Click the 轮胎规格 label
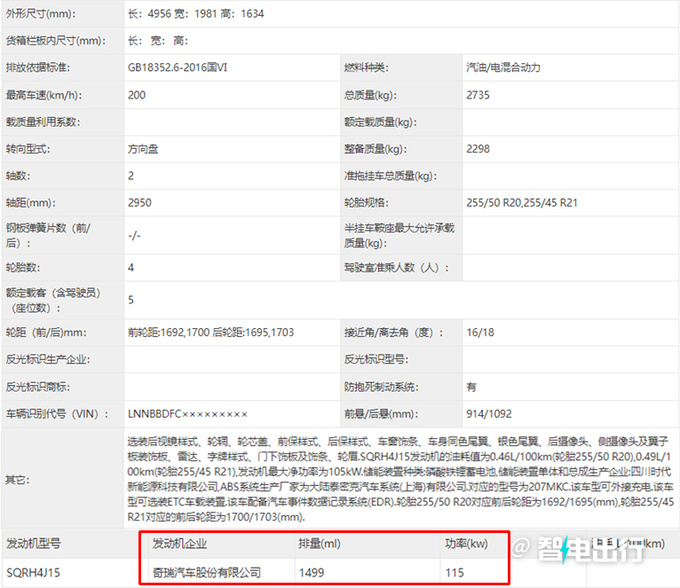680x588 pixels. (x=366, y=203)
